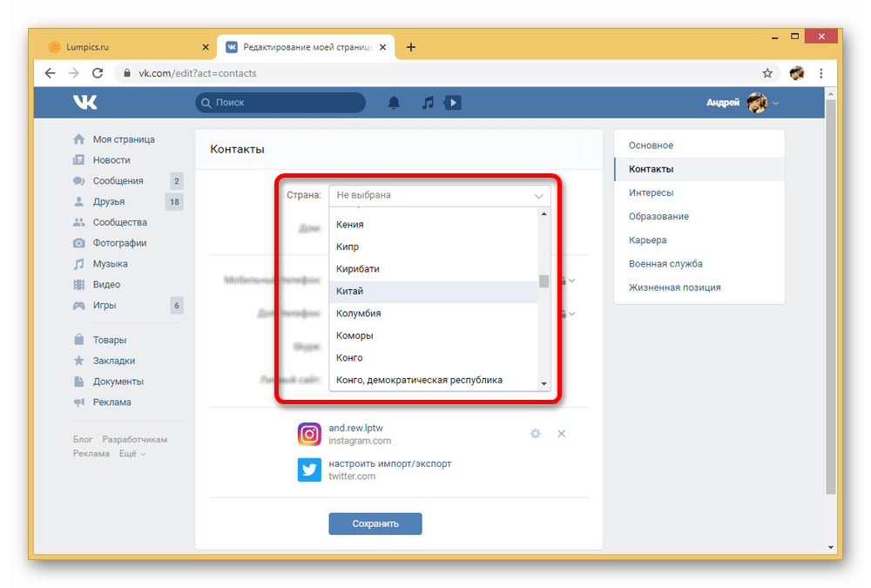
Task: Click the Instagram icon next to and.rew.lptw
Action: pos(309,433)
